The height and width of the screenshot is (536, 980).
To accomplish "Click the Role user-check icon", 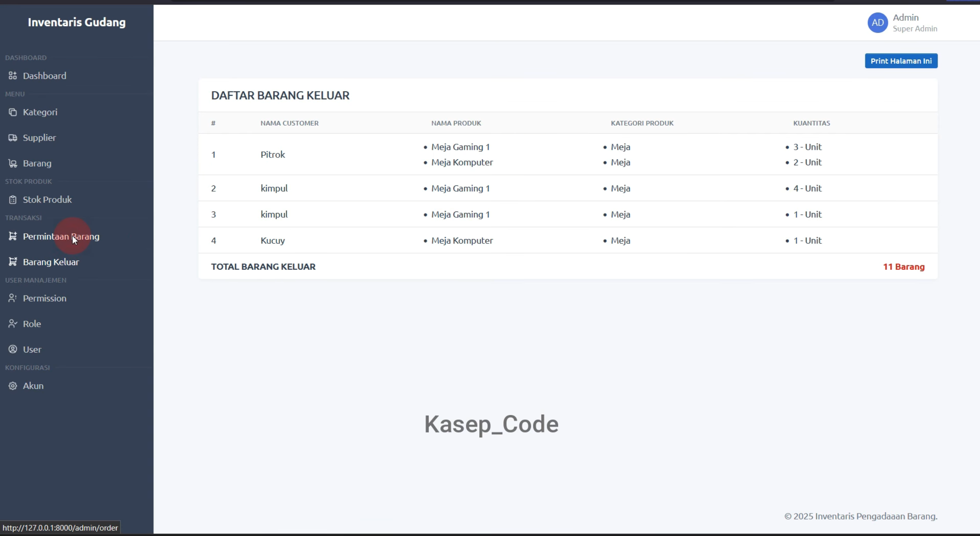I will [x=13, y=324].
